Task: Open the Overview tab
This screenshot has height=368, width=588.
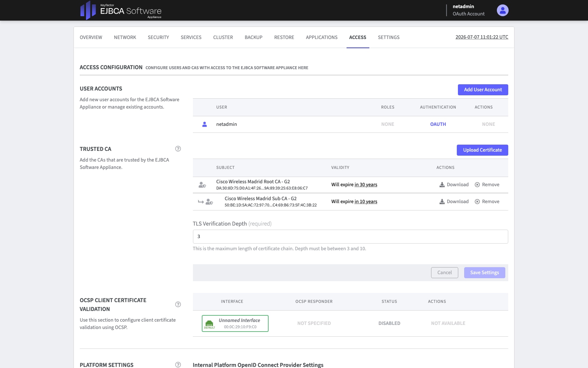Action: point(91,38)
